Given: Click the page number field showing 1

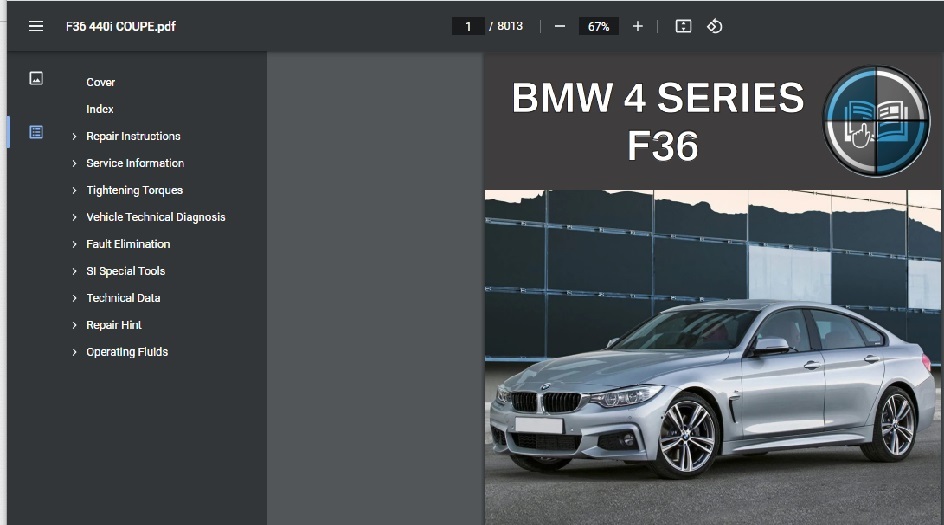Looking at the screenshot, I should (468, 26).
